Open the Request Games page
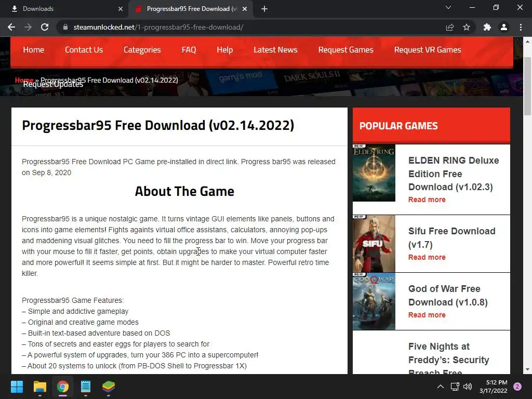 tap(345, 50)
